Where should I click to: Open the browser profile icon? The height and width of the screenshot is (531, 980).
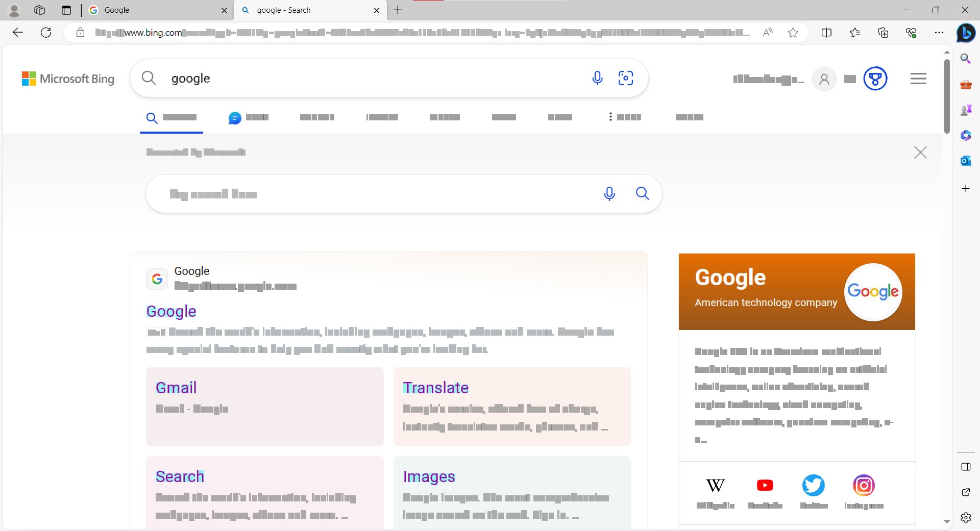pyautogui.click(x=14, y=10)
